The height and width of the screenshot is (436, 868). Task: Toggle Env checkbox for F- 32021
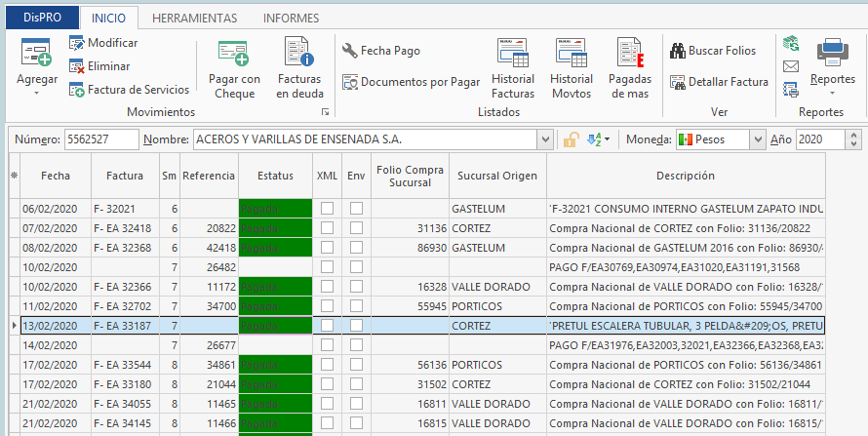click(357, 209)
